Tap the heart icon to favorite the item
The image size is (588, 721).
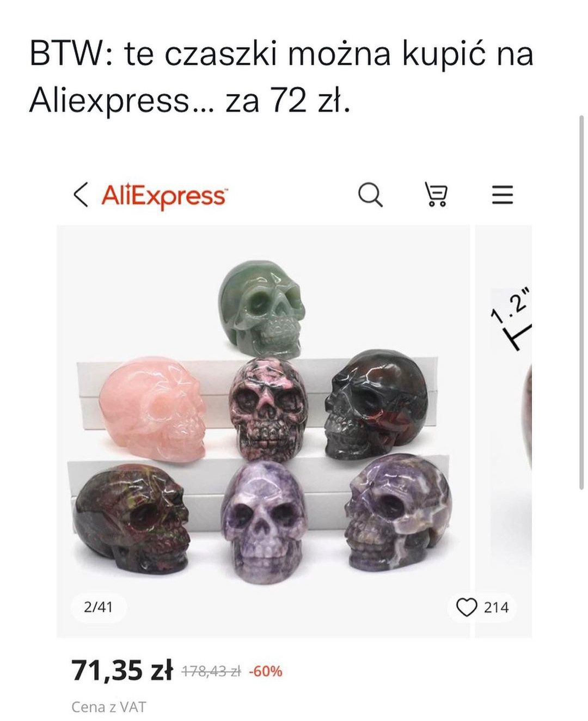467,607
